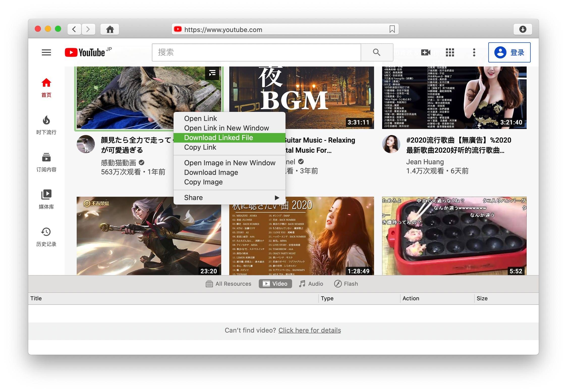Sort by the Title column header

(x=173, y=298)
